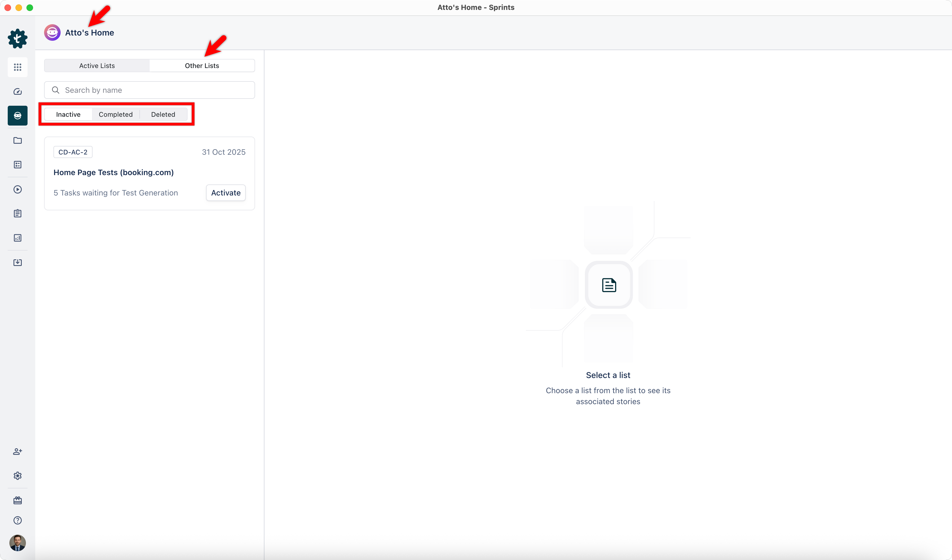The height and width of the screenshot is (560, 952).
Task: Select the Inactive filter option
Action: [68, 115]
